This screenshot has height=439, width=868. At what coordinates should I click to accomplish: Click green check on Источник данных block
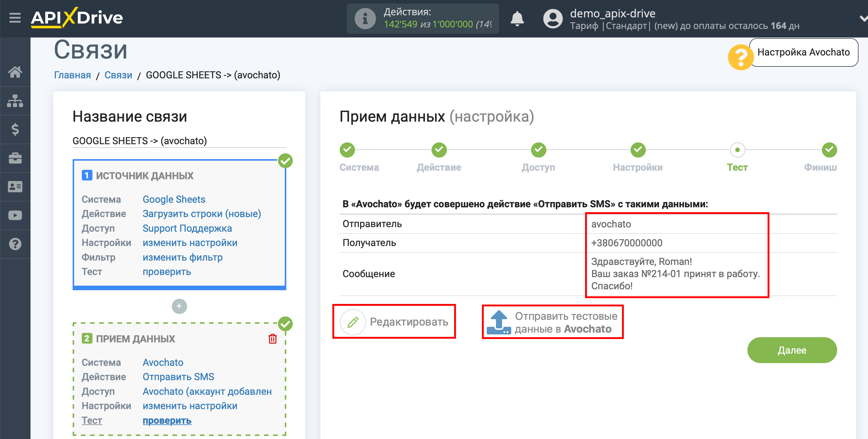(285, 161)
